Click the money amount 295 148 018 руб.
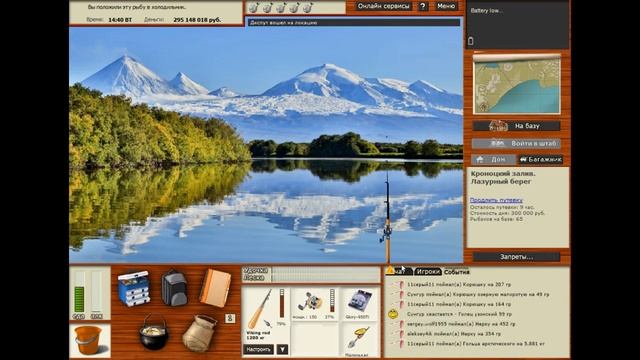 click(x=197, y=20)
